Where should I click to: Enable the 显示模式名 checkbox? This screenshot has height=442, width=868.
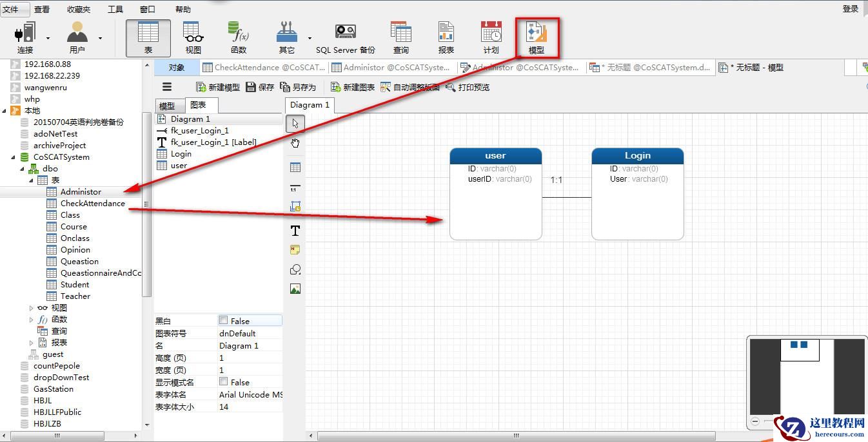tap(222, 382)
